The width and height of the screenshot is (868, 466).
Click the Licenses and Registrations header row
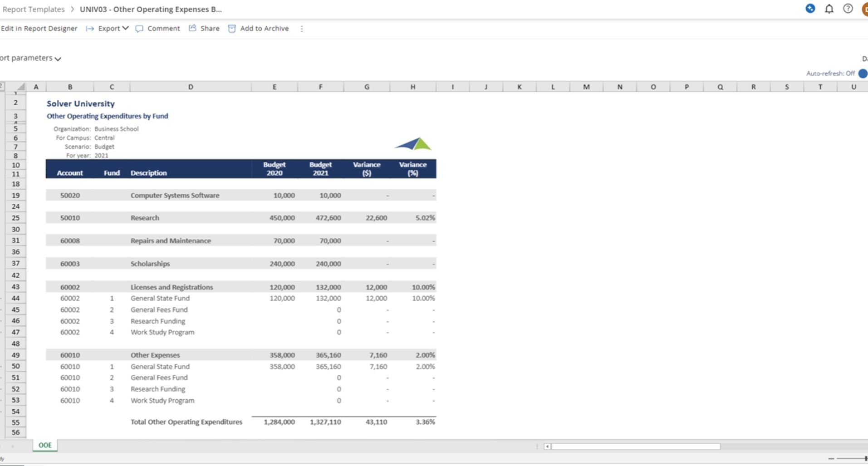click(241, 287)
